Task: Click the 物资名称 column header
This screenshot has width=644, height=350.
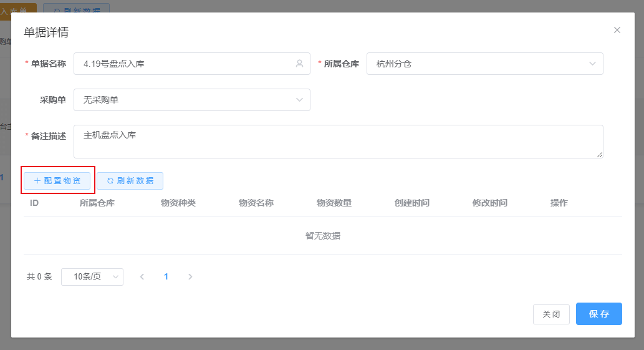Action: (256, 203)
